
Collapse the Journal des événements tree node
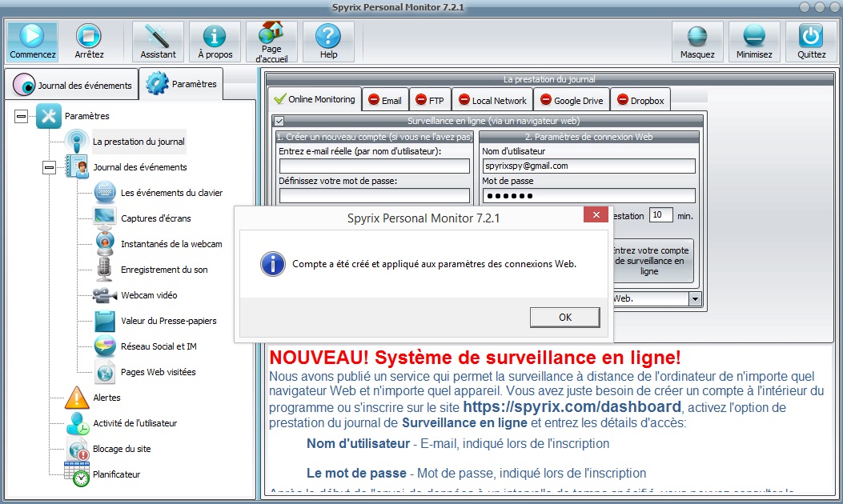[49, 168]
